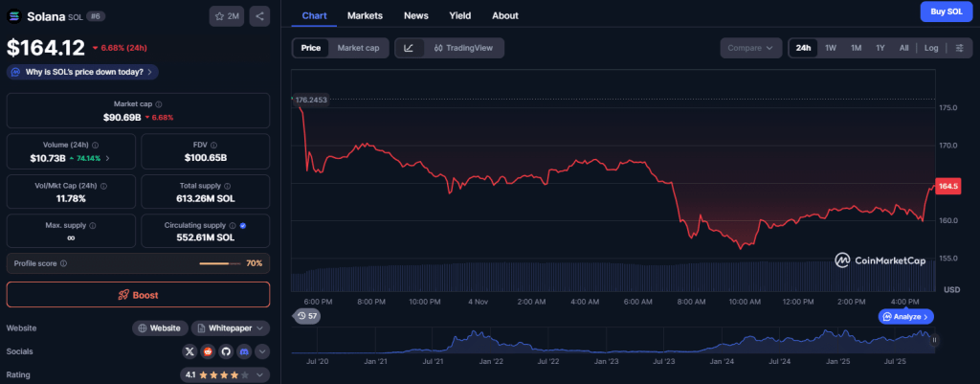Open Solana's GitHub icon link

(226, 351)
